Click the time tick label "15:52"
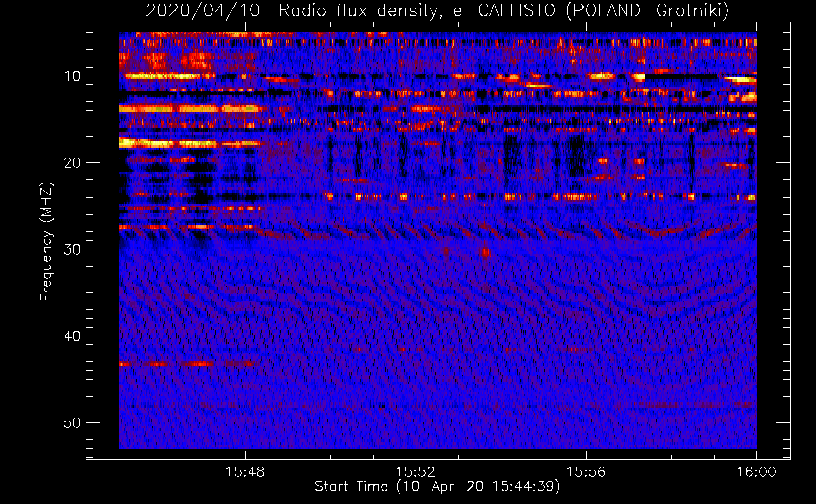The width and height of the screenshot is (816, 504). click(416, 472)
